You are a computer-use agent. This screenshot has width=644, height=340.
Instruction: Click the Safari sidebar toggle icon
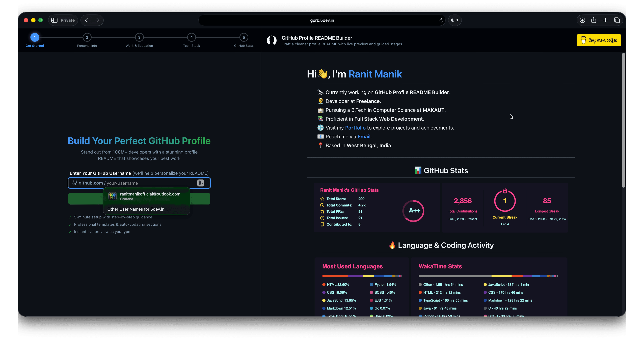(x=55, y=20)
